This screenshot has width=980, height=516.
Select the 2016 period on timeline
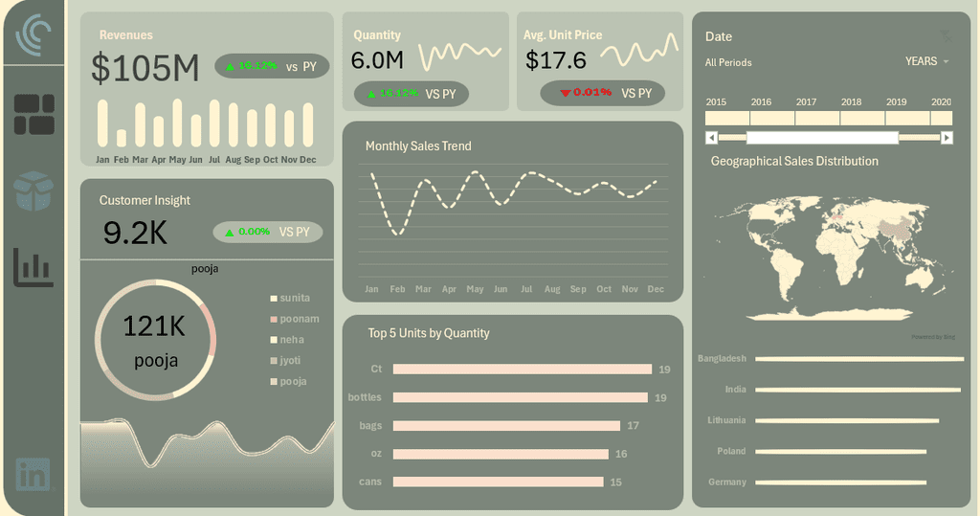click(x=772, y=118)
